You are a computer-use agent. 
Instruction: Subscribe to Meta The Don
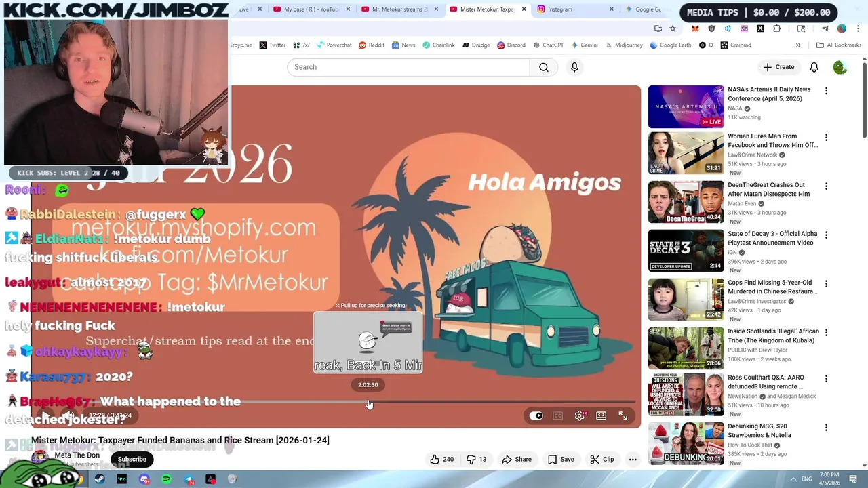tap(132, 459)
